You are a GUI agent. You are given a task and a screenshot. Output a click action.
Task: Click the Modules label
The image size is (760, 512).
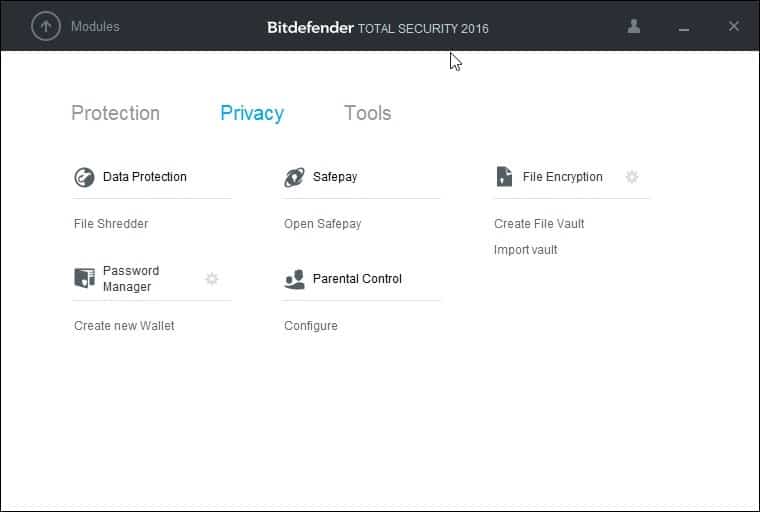[x=95, y=26]
